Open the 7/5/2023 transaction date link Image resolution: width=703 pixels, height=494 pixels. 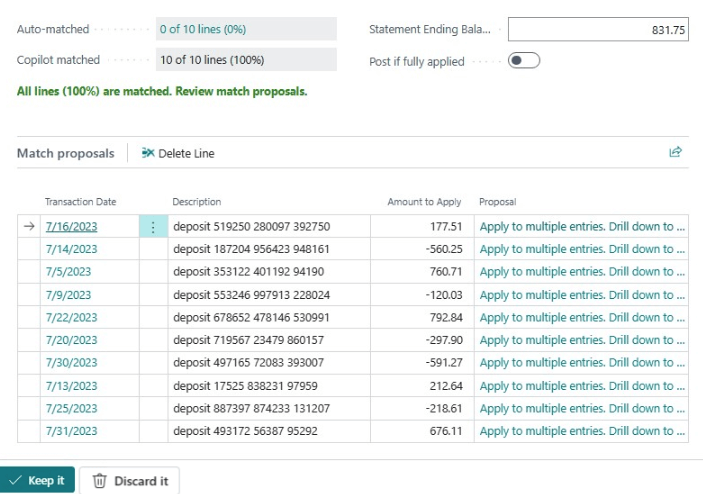pyautogui.click(x=68, y=272)
